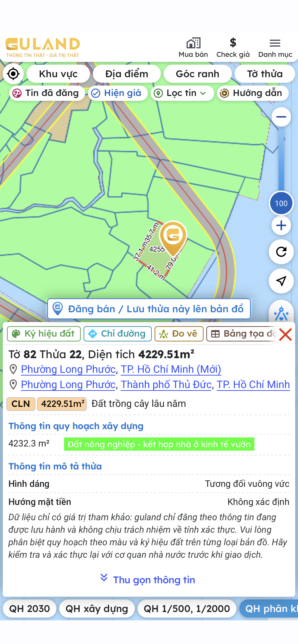Image resolution: width=298 pixels, height=644 pixels.
Task: Locate my position with crosshair icon
Action: [13, 74]
